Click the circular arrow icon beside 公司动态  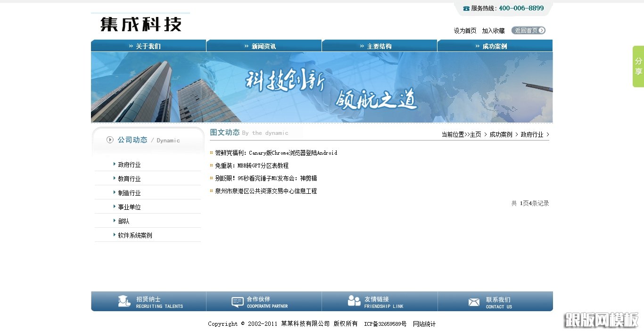(x=110, y=140)
